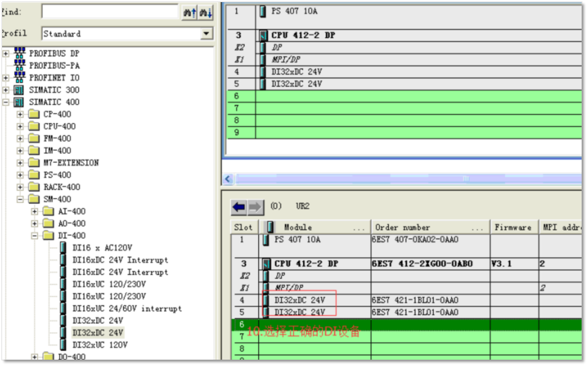
Task: Collapse the DI-400 subfolder
Action: click(34, 235)
